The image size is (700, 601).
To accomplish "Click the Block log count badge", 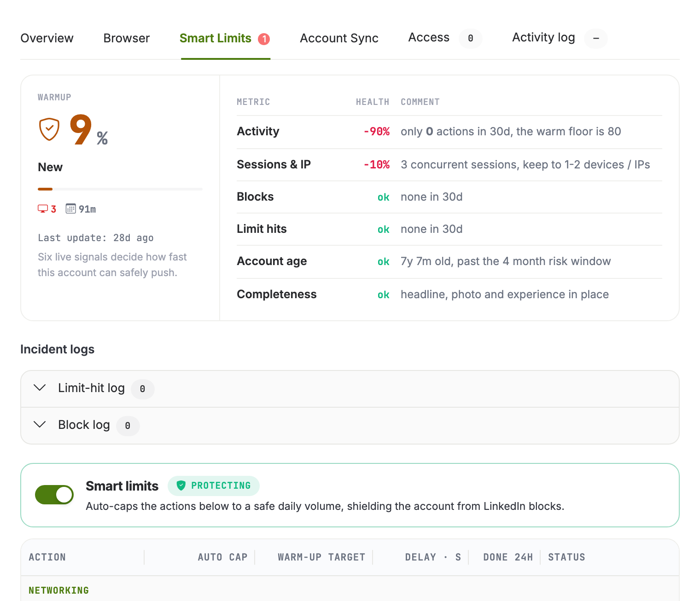I will (128, 426).
